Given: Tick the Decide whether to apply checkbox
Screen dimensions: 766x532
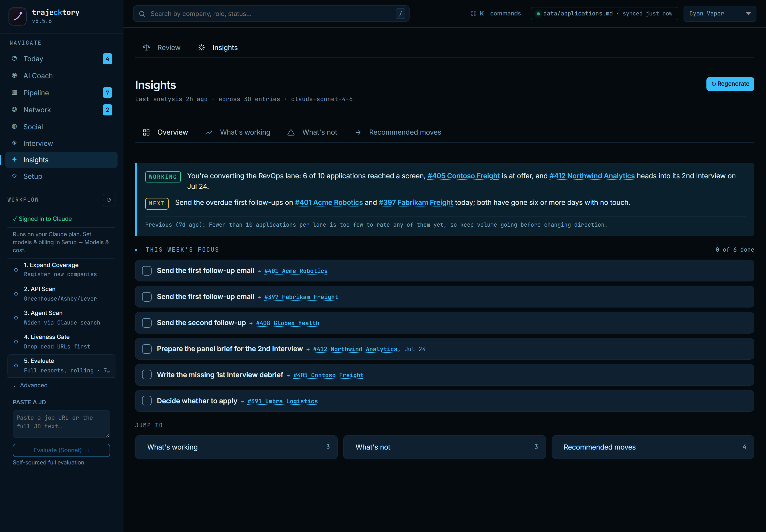Looking at the screenshot, I should [x=147, y=401].
